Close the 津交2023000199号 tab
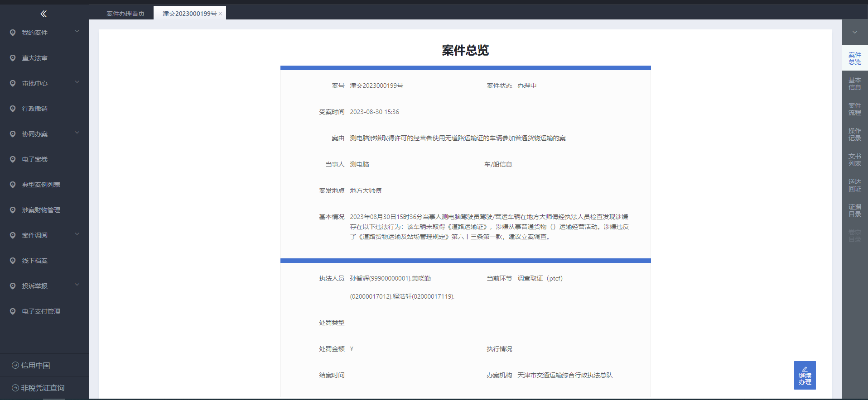Image resolution: width=868 pixels, height=400 pixels. coord(221,14)
